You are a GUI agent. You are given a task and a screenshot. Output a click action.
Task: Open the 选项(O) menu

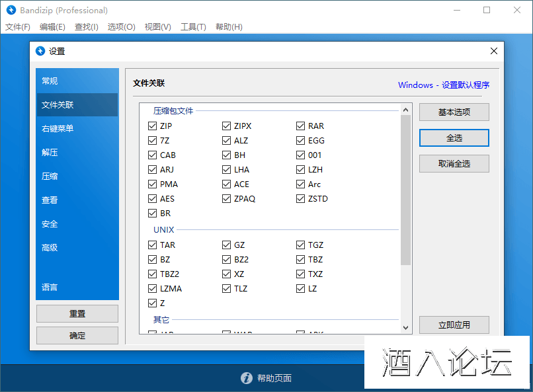click(x=121, y=27)
